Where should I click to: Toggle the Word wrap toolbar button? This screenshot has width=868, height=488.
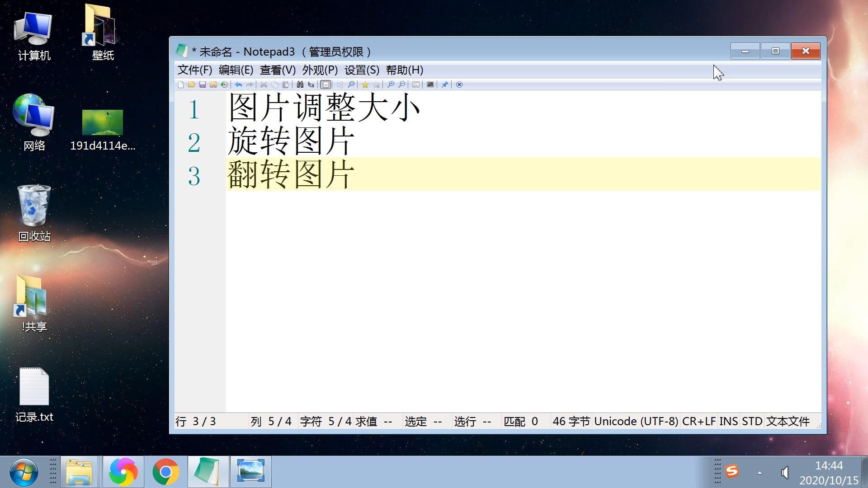[x=325, y=84]
